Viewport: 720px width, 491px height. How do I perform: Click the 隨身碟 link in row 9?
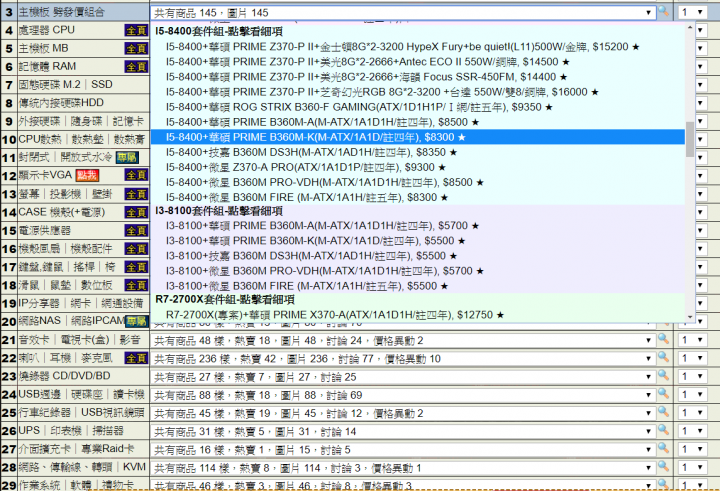[86, 121]
